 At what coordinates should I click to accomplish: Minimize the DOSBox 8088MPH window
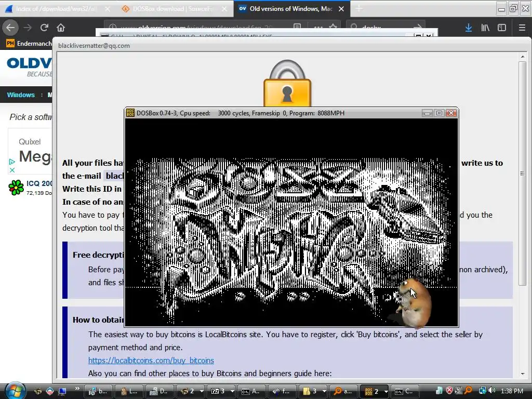click(x=428, y=113)
